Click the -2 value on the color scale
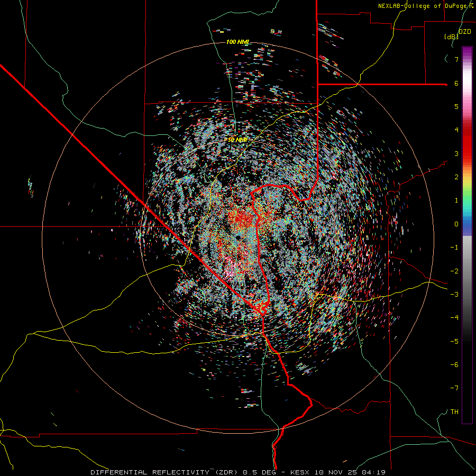Screen dimensions: 476x476 [x=454, y=271]
